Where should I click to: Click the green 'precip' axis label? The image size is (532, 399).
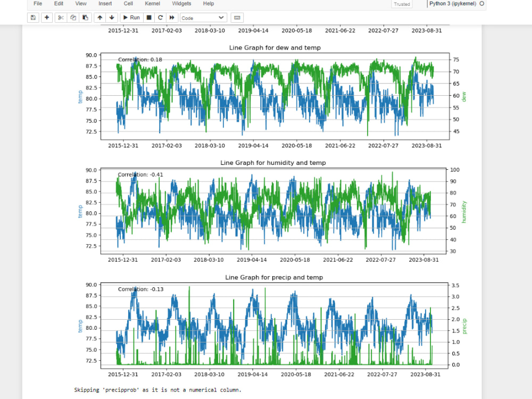point(464,327)
